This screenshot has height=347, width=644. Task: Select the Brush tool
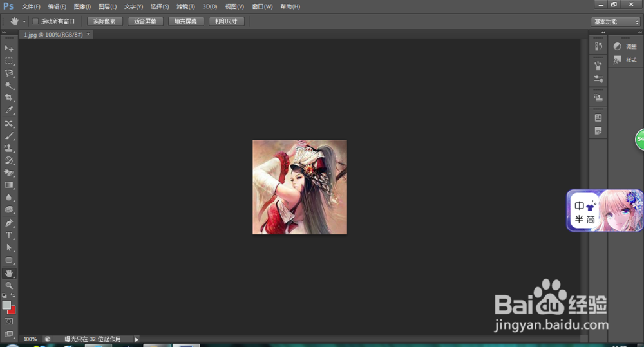(8, 136)
